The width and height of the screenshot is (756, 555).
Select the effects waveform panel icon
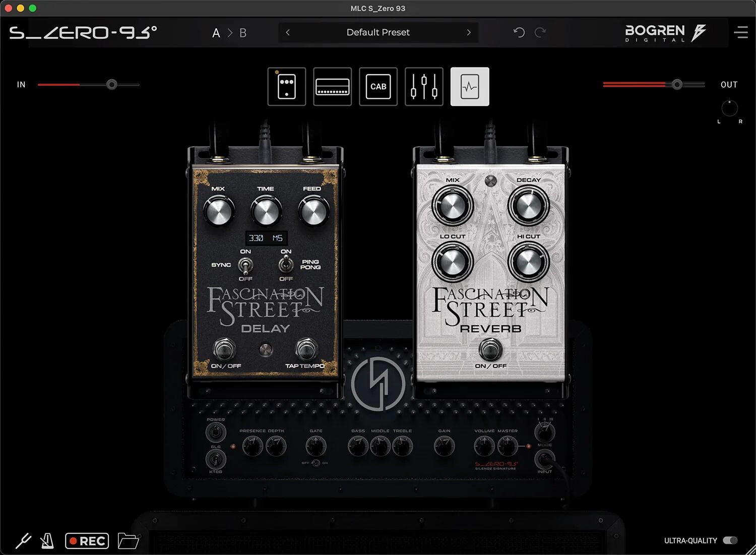click(x=469, y=86)
